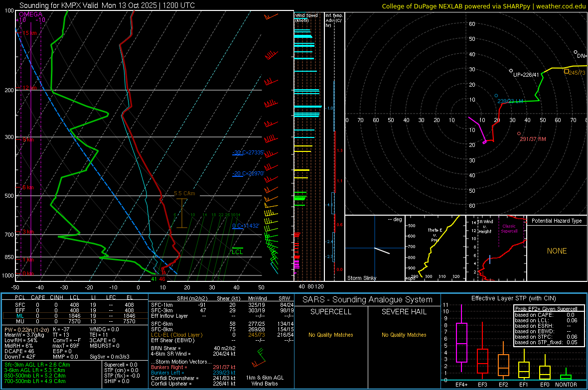Select the magenta OMEGA label
Viewport: 588px width, 390px height.
pyautogui.click(x=31, y=14)
